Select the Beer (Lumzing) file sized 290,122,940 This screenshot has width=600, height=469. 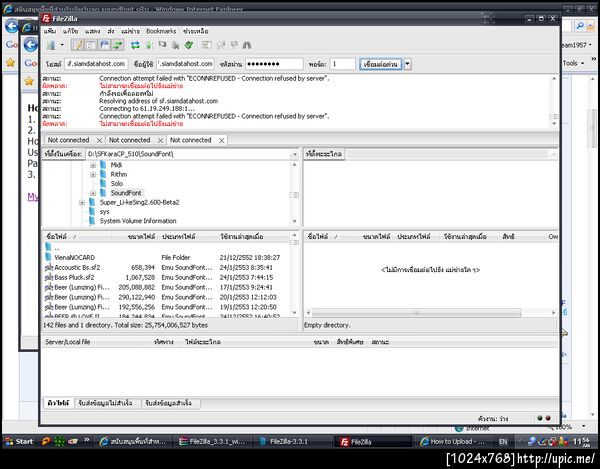pyautogui.click(x=166, y=297)
